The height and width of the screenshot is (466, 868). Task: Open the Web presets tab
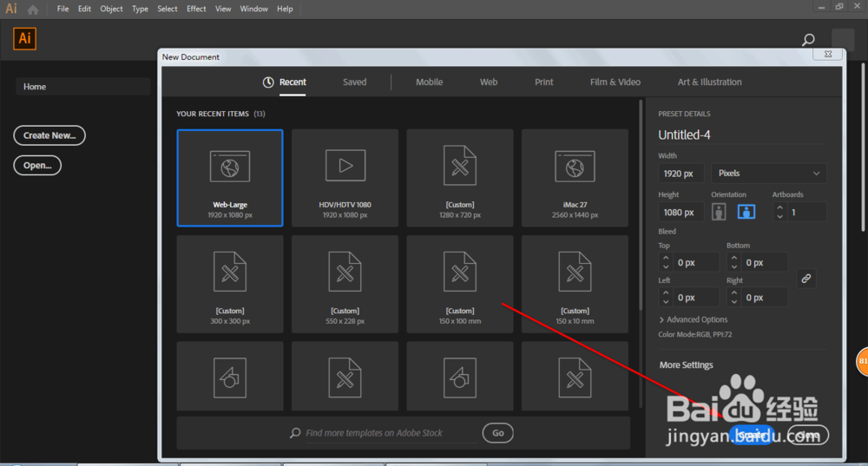[x=488, y=82]
